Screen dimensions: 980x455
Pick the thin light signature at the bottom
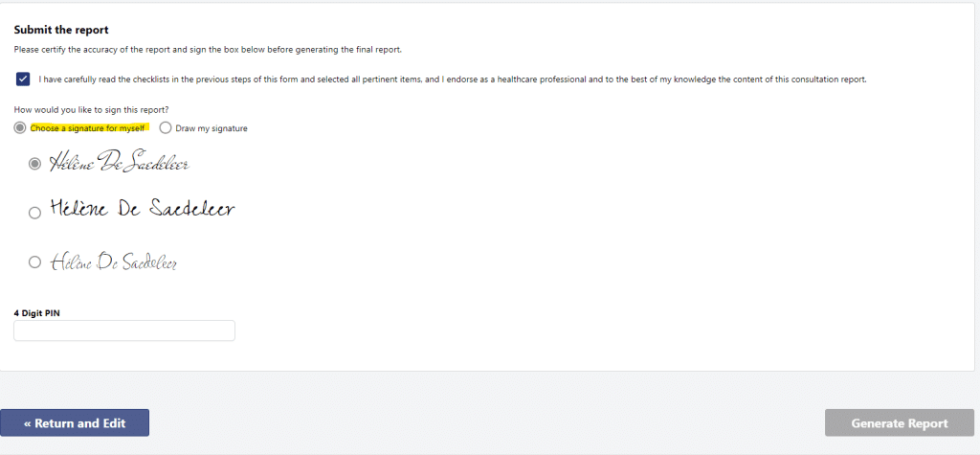[114, 261]
